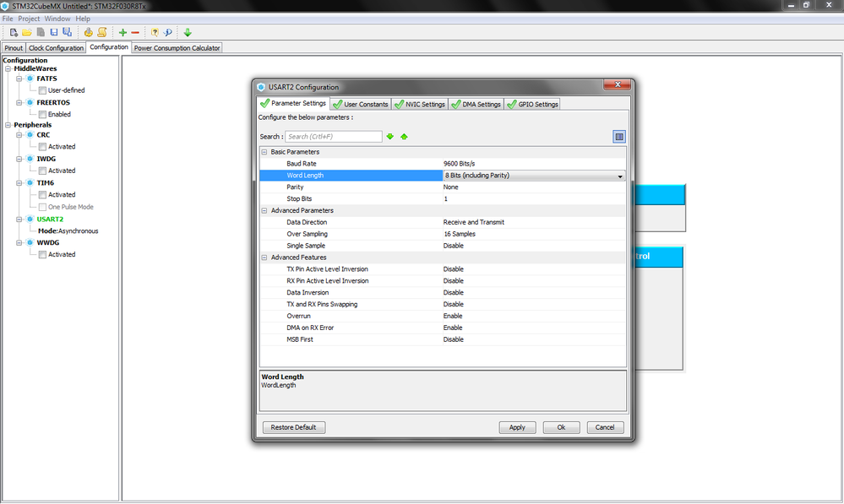Click the New Project toolbar icon

pyautogui.click(x=14, y=32)
